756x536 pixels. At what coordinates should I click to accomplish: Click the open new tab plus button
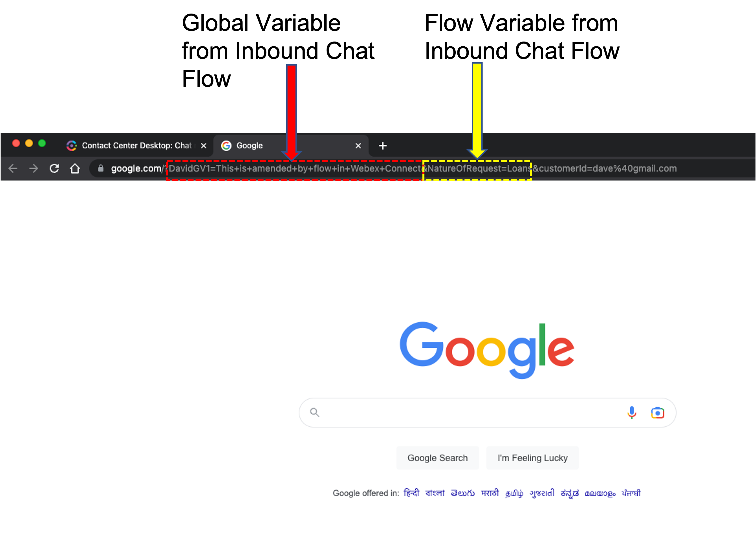pyautogui.click(x=382, y=145)
